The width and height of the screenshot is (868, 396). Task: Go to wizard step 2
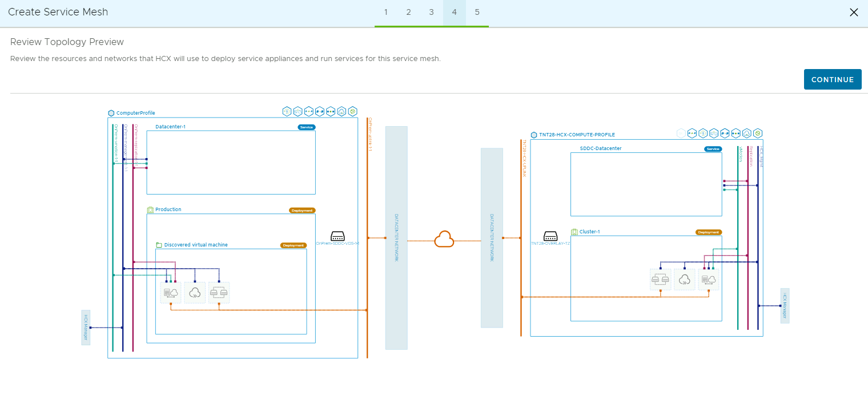[x=409, y=13]
